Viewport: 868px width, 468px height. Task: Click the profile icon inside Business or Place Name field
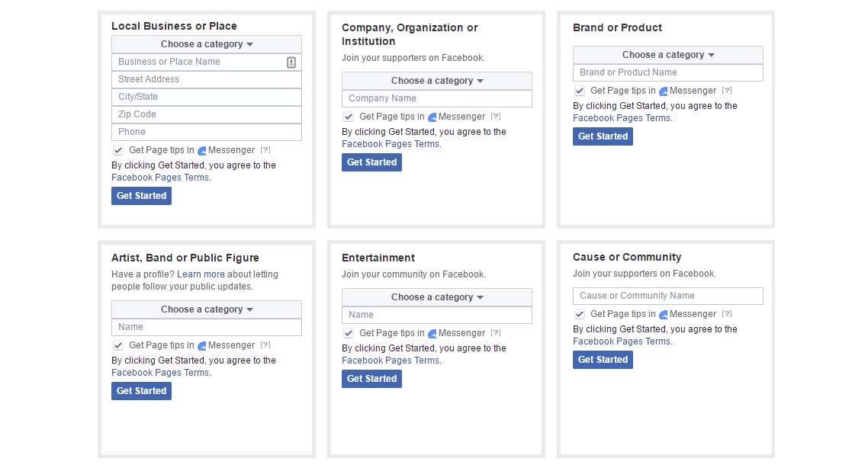291,62
